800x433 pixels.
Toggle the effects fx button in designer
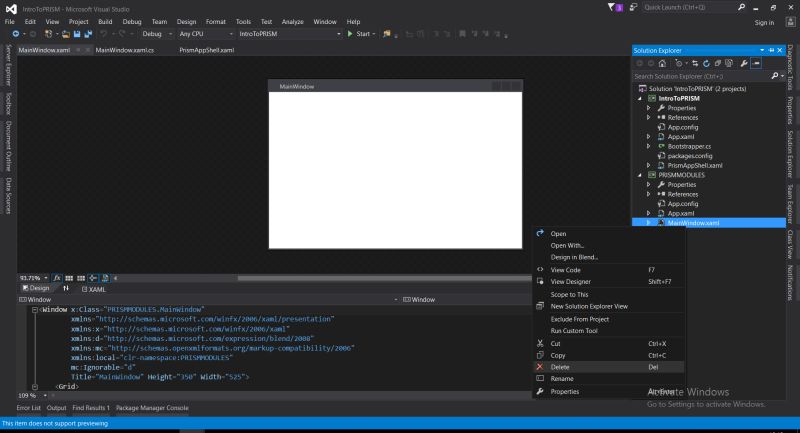(57, 277)
